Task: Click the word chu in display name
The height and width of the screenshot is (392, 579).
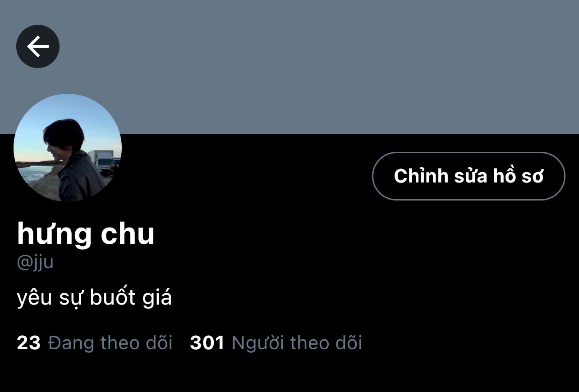Action: [x=128, y=233]
